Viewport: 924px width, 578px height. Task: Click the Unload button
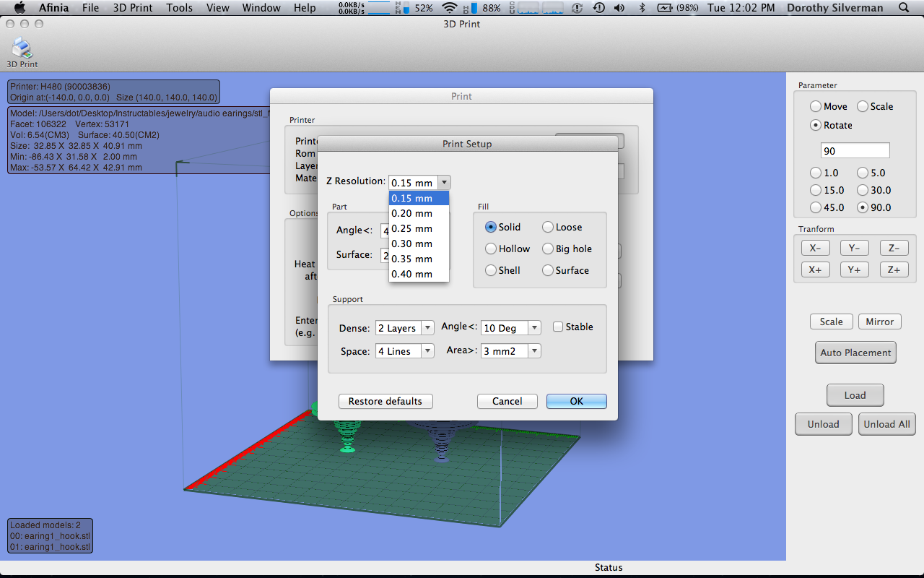coord(824,424)
